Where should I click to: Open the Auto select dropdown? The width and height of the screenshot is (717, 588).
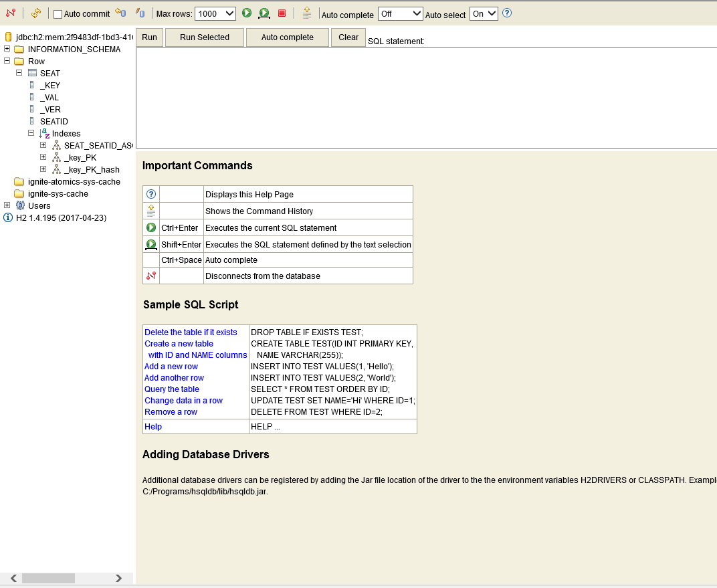(484, 13)
